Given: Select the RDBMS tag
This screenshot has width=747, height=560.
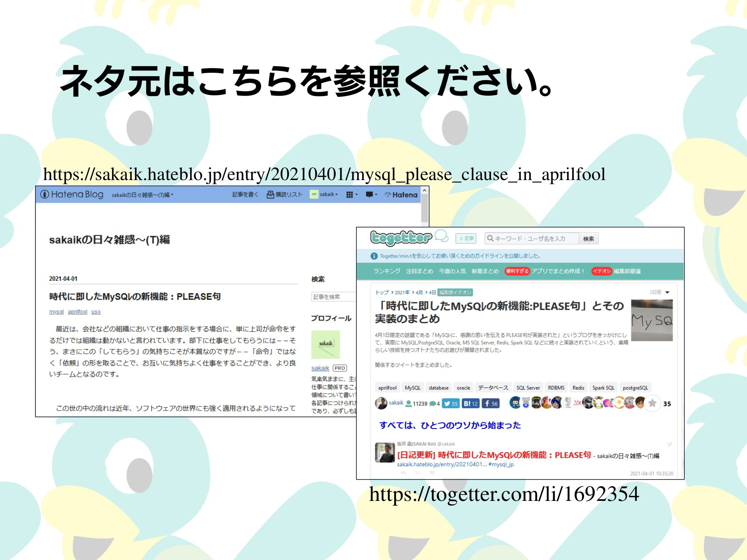Looking at the screenshot, I should [x=556, y=388].
